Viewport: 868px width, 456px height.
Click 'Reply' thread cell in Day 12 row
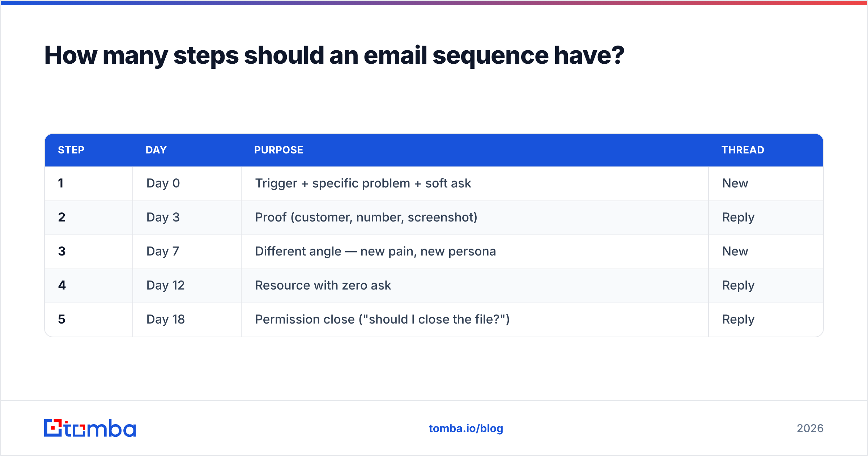coord(766,286)
